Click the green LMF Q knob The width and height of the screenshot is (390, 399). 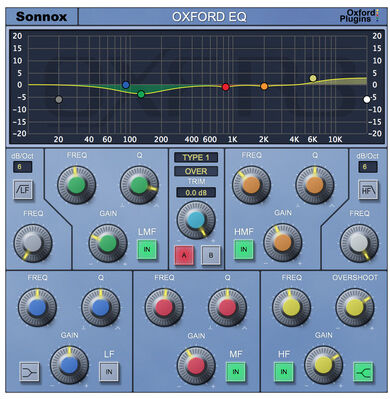click(139, 185)
